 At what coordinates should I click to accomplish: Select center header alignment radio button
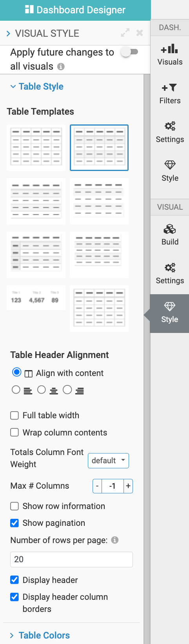(x=42, y=390)
